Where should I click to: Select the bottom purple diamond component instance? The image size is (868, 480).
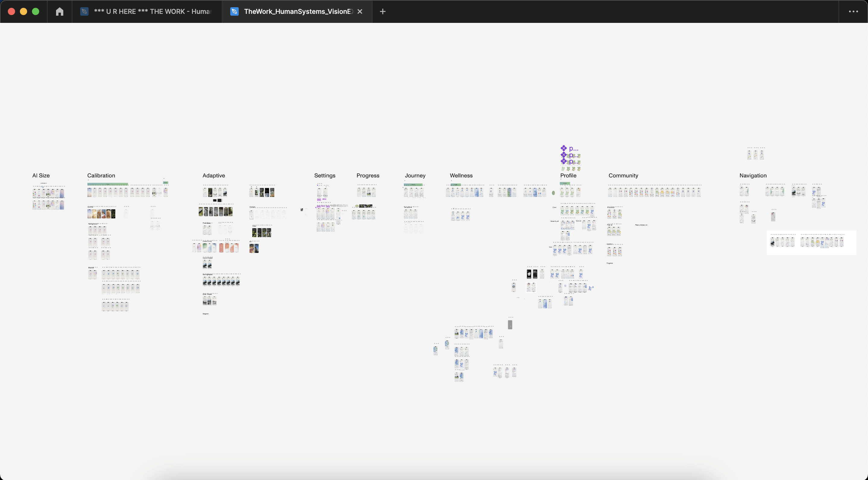point(564,162)
